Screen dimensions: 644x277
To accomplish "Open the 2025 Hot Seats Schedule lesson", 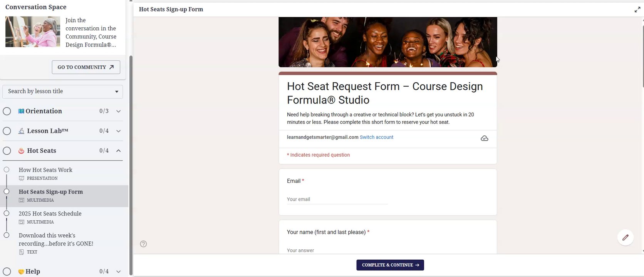I will 50,214.
